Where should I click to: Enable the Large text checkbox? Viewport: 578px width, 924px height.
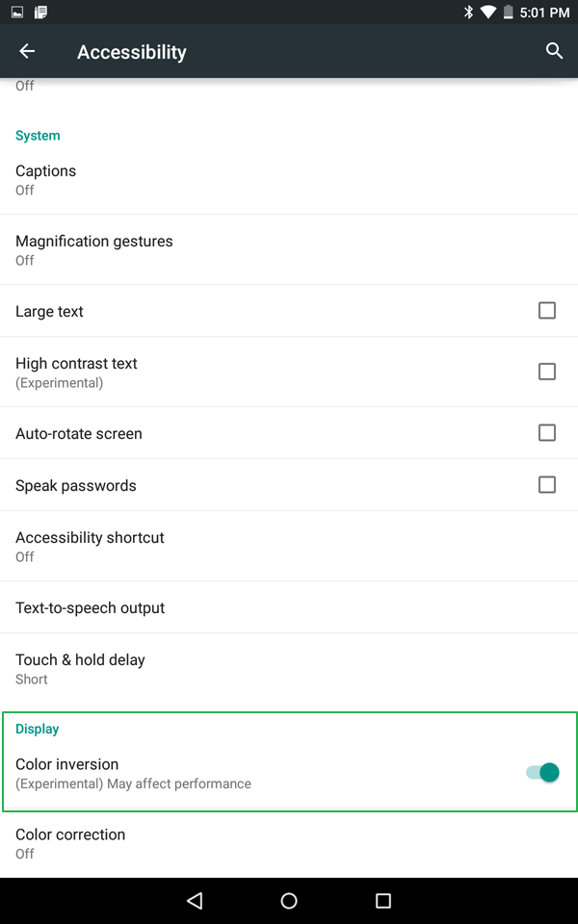pyautogui.click(x=547, y=310)
